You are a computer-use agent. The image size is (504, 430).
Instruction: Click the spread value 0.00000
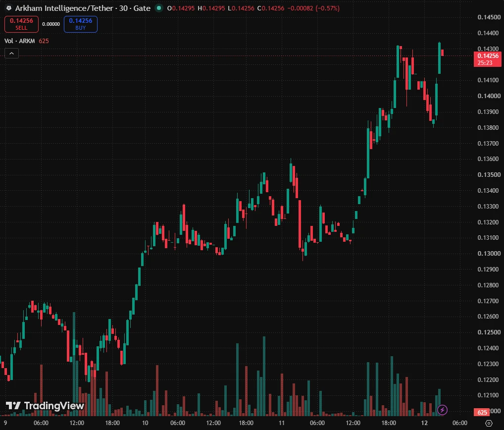(51, 24)
